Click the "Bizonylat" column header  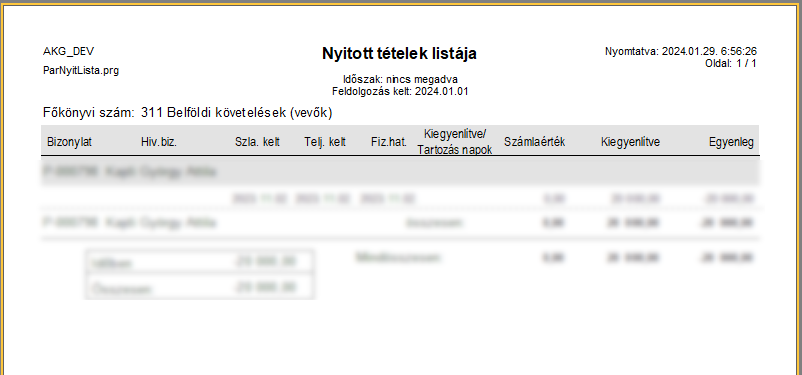tap(69, 142)
